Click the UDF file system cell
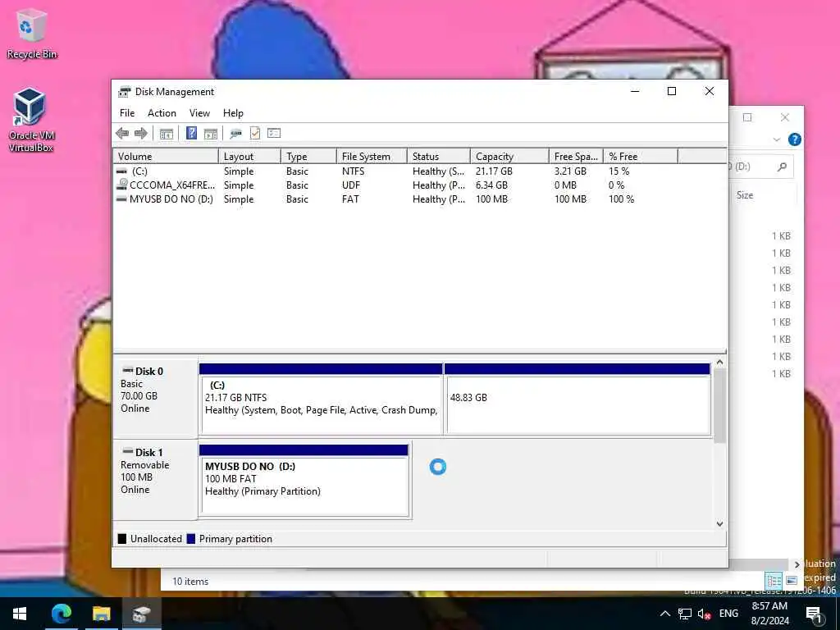Screen dimensions: 840x630 [x=351, y=185]
